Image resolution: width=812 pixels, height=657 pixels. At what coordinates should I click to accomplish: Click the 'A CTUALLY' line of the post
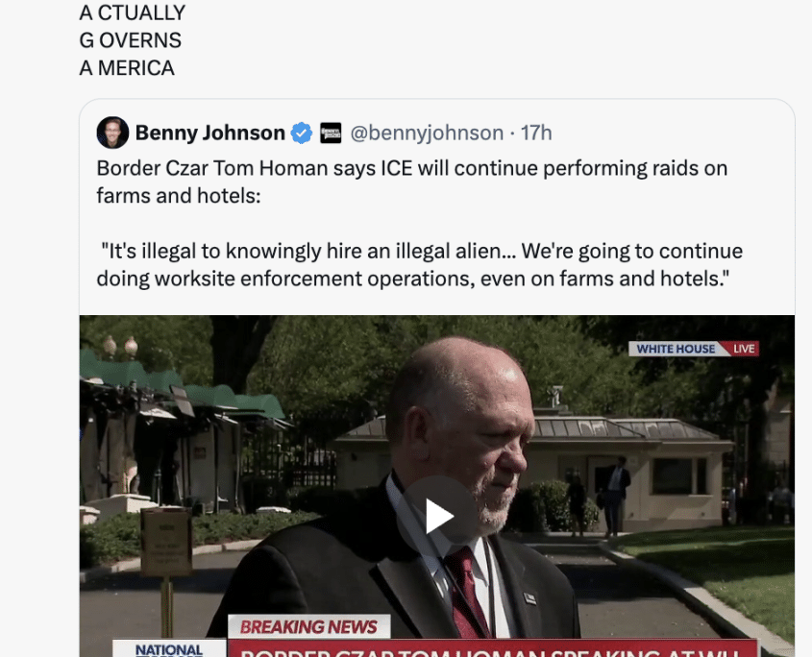click(x=132, y=12)
